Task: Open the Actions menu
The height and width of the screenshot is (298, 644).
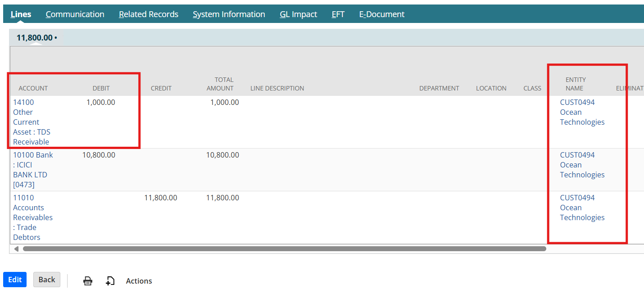Action: tap(139, 281)
